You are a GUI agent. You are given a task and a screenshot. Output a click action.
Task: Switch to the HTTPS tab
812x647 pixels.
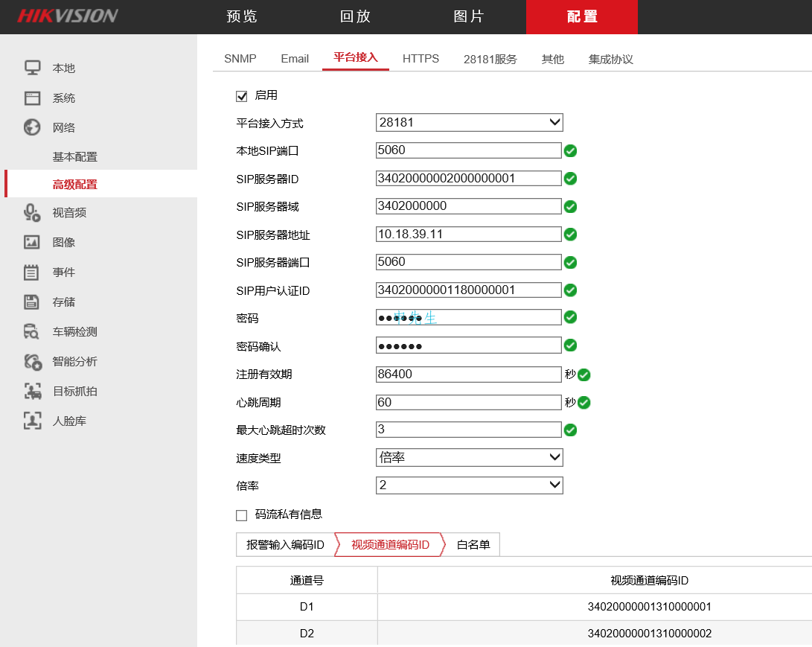coord(421,58)
